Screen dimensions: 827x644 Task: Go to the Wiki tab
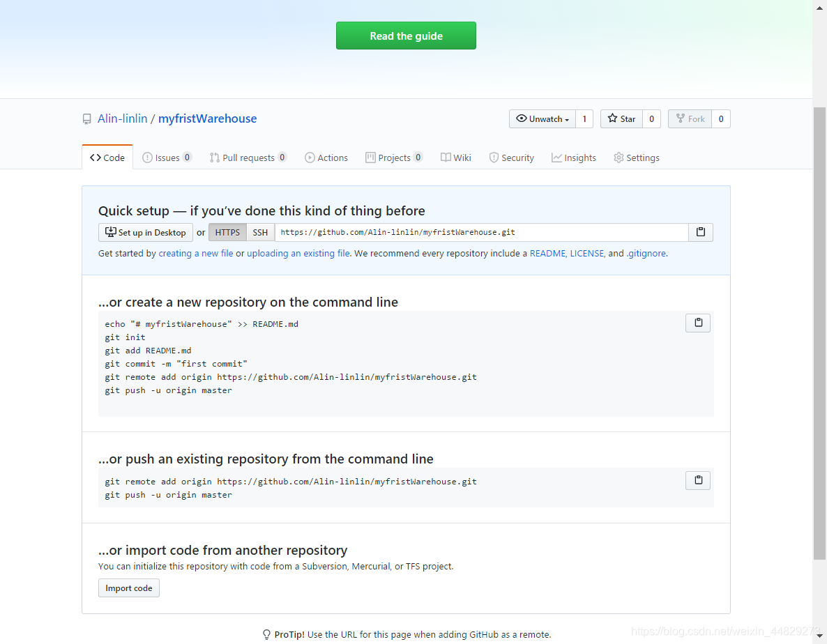click(456, 158)
